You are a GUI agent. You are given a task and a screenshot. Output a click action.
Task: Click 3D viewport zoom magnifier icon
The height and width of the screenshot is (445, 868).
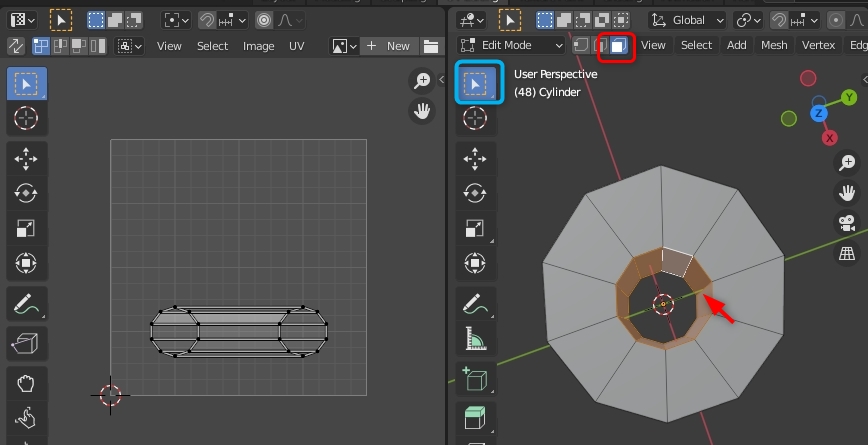pyautogui.click(x=847, y=163)
